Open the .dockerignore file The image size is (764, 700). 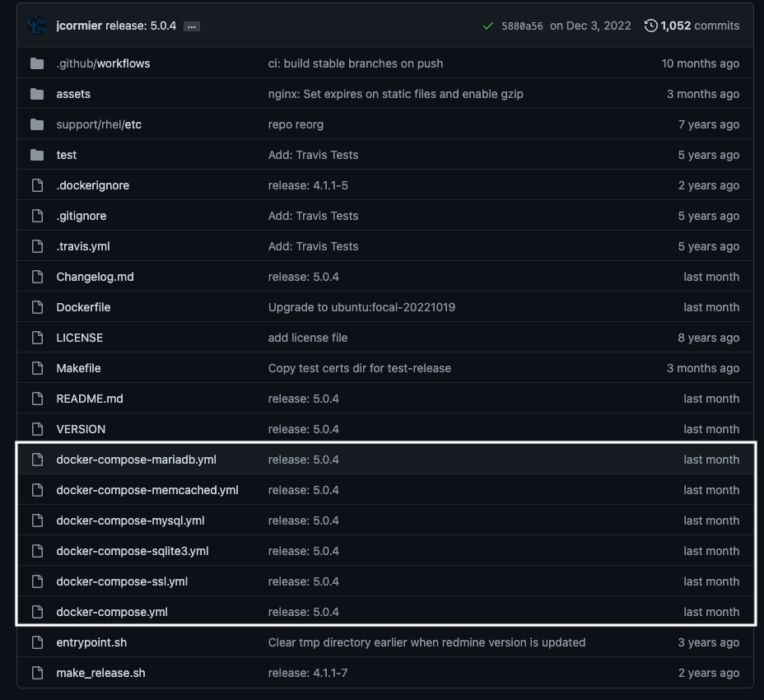(x=92, y=185)
